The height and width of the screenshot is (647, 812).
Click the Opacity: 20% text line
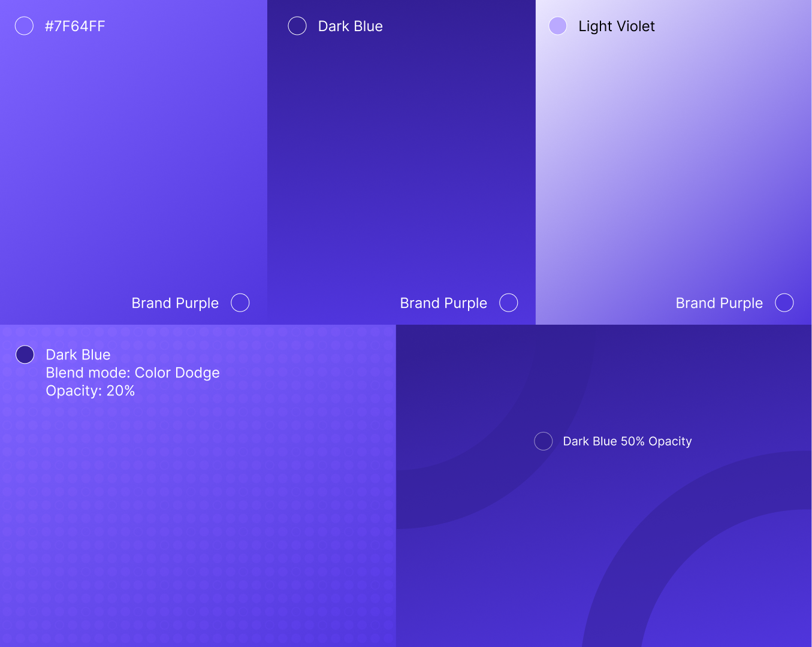coord(90,391)
